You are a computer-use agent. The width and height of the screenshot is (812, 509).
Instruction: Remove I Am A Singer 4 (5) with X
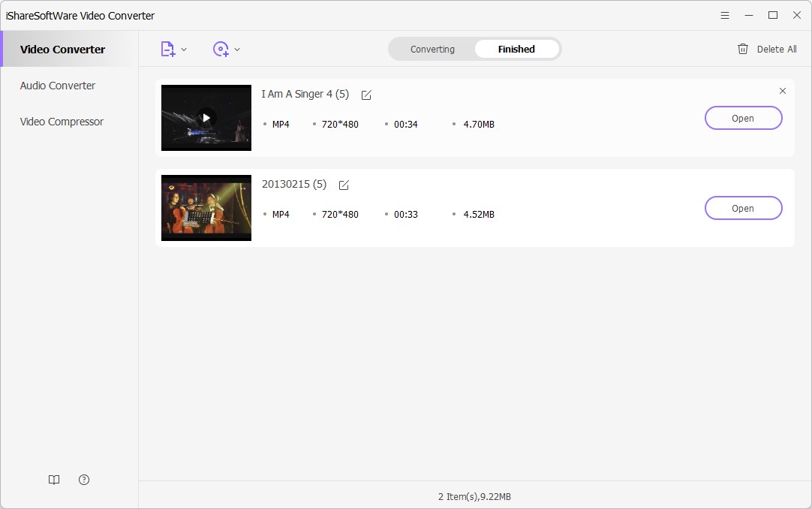[x=783, y=91]
